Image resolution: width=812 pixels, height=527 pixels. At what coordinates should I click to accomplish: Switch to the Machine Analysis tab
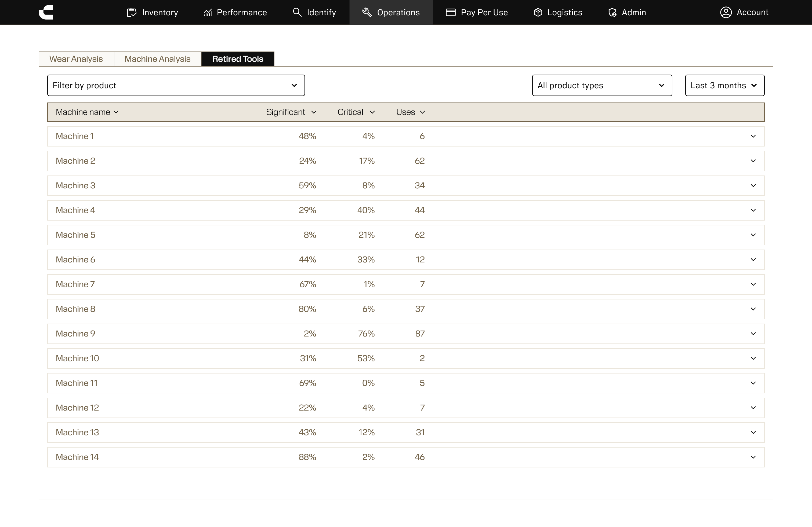[157, 59]
